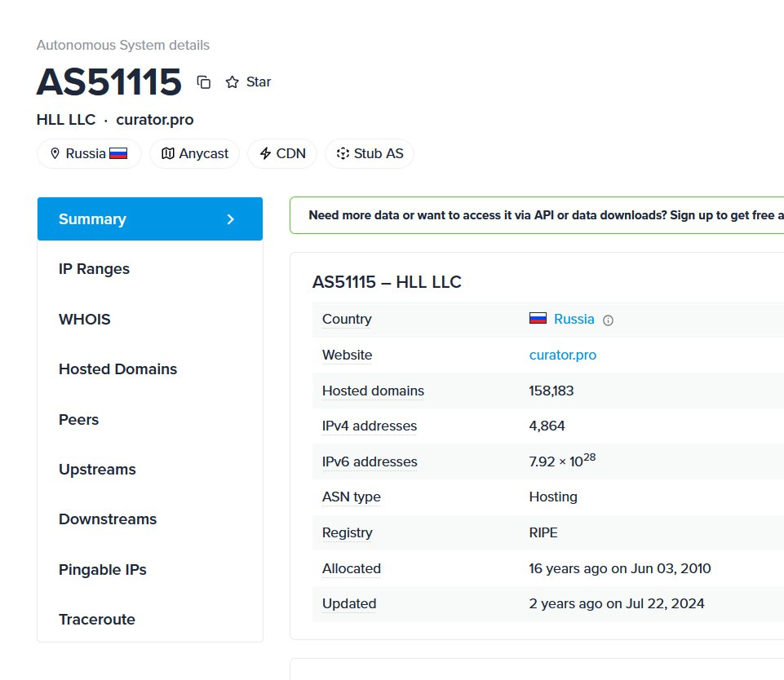
Task: Click the HLL LLC organization name
Action: point(66,120)
